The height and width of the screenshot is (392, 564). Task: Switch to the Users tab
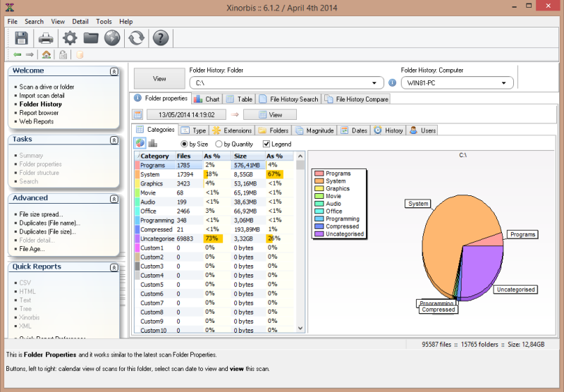(423, 130)
